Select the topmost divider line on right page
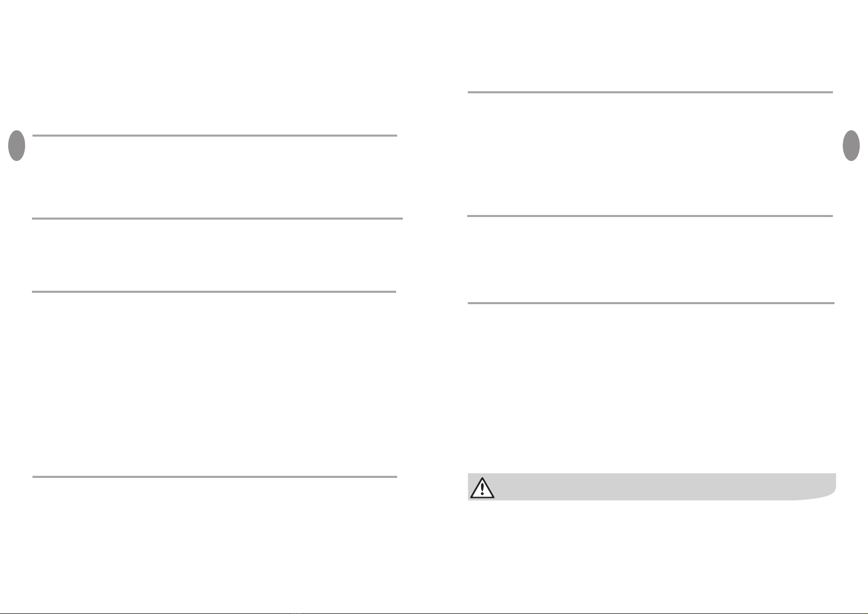The width and height of the screenshot is (868, 614). 650,92
